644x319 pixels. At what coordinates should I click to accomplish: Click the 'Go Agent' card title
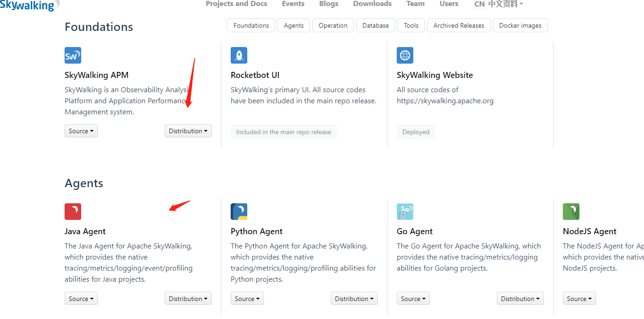pyautogui.click(x=415, y=231)
